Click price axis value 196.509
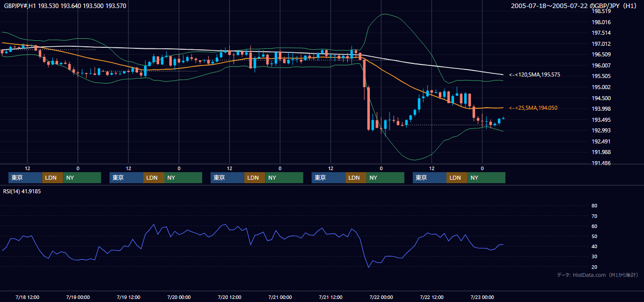This screenshot has height=302, width=644. (x=601, y=55)
